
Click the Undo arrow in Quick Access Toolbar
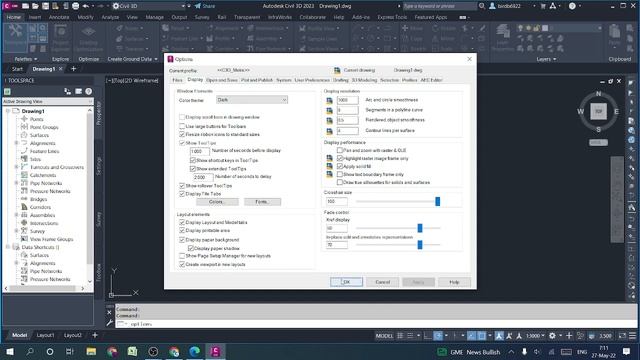click(x=86, y=6)
